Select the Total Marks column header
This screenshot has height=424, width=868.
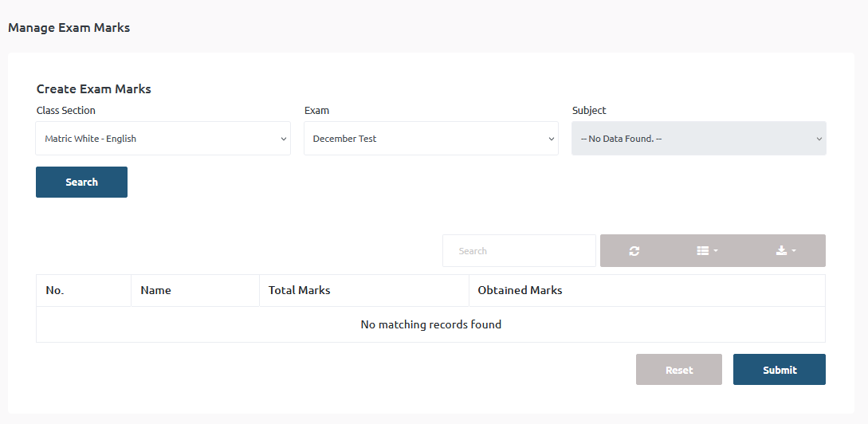[300, 290]
